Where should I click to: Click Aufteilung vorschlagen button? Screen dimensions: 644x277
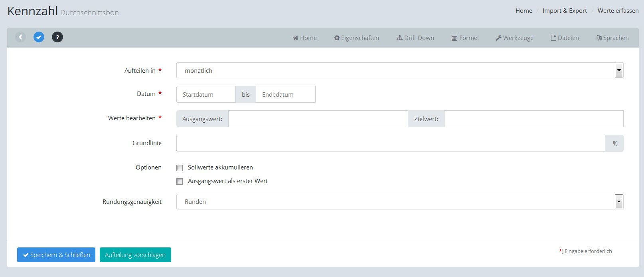pyautogui.click(x=135, y=255)
